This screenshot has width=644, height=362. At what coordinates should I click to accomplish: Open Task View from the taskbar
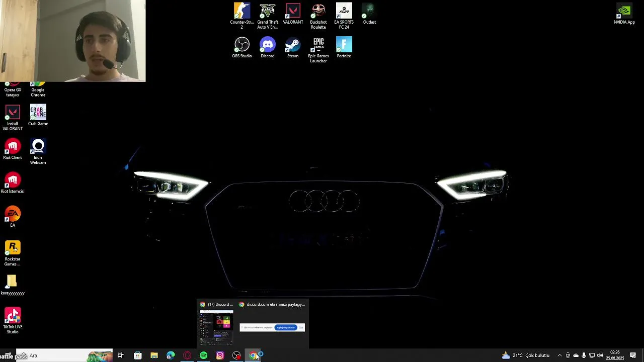coord(121,355)
